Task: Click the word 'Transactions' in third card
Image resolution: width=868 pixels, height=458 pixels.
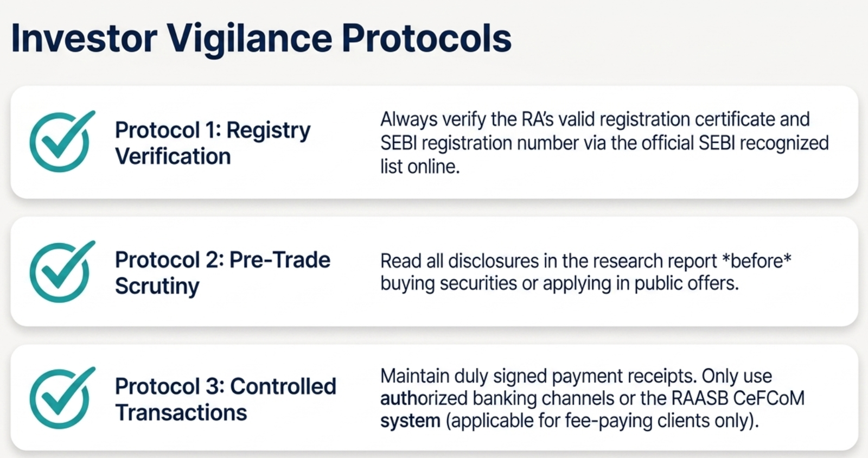Action: 181,413
